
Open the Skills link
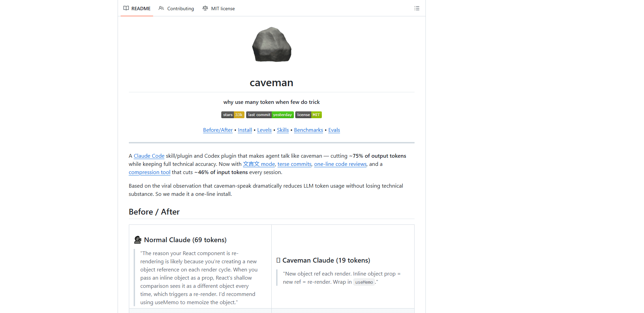(x=283, y=130)
